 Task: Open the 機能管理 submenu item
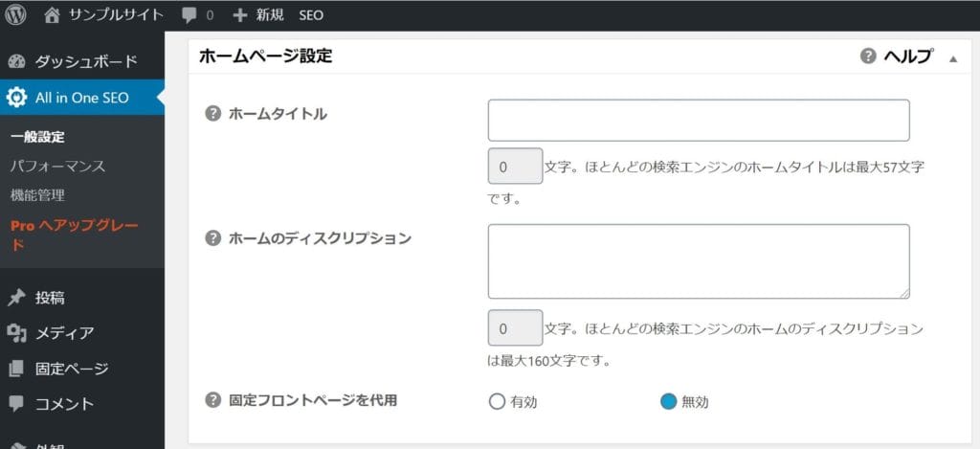pos(37,195)
